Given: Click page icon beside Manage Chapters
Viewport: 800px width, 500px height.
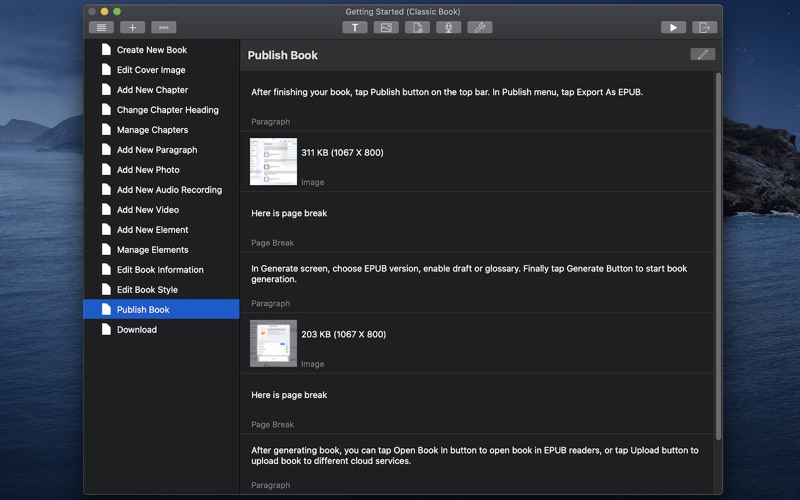Looking at the screenshot, I should [106, 130].
